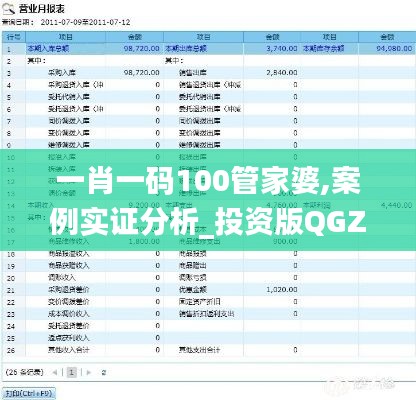
Task: Sort by the first 项目 column header
Action: click(66, 37)
